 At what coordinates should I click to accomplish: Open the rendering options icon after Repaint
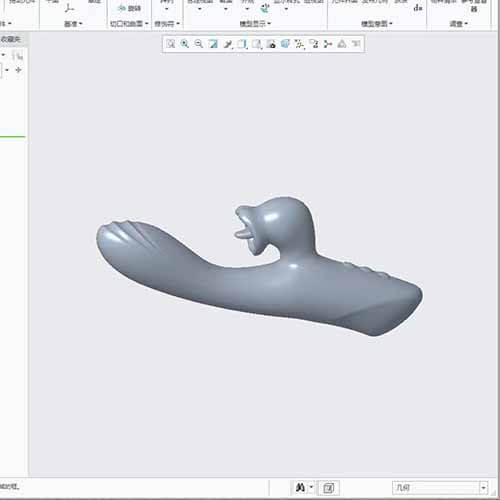coord(228,44)
